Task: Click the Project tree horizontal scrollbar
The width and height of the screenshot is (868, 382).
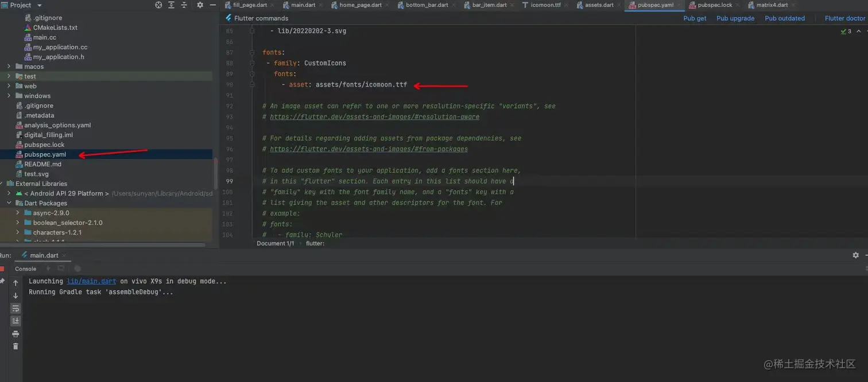Action: point(102,244)
